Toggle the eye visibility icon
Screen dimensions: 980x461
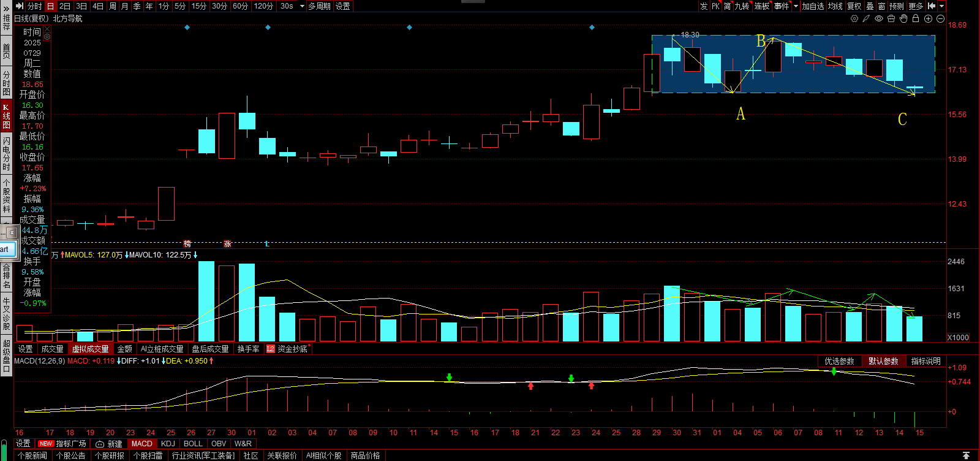(879, 18)
